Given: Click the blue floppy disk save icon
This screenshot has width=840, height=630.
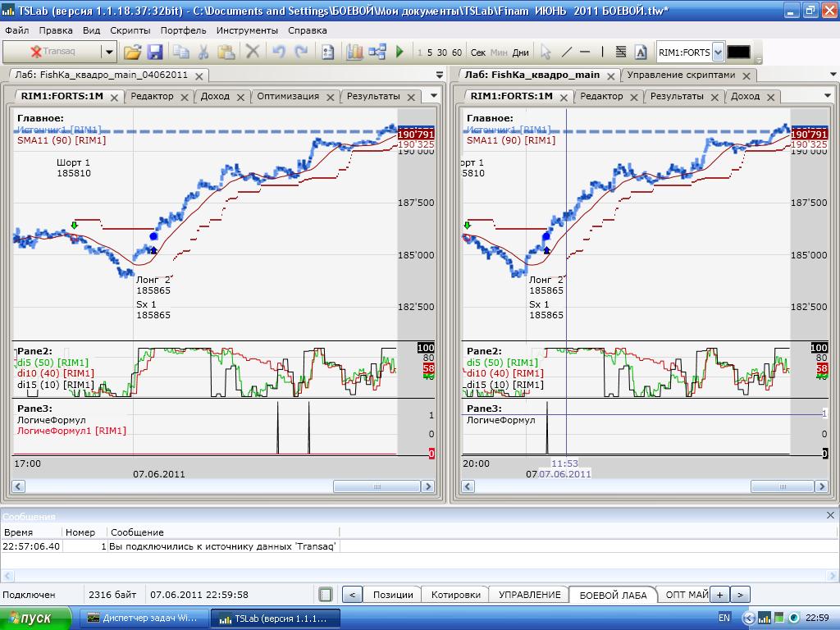Looking at the screenshot, I should tap(155, 52).
